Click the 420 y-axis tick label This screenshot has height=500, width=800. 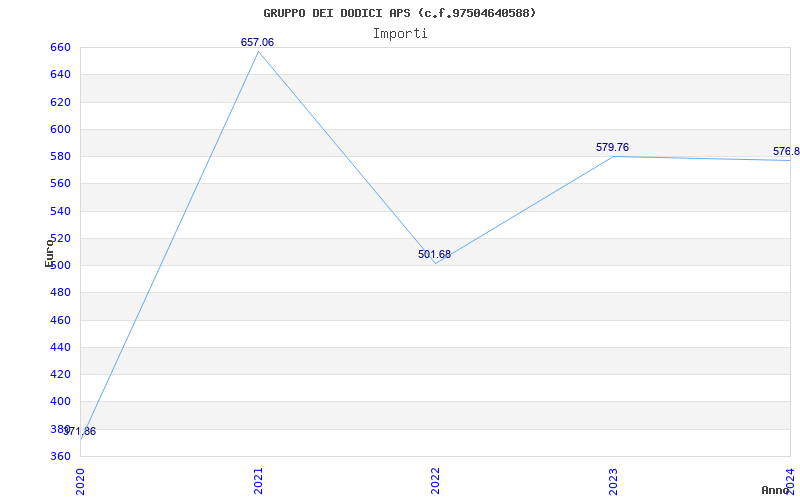pyautogui.click(x=61, y=374)
